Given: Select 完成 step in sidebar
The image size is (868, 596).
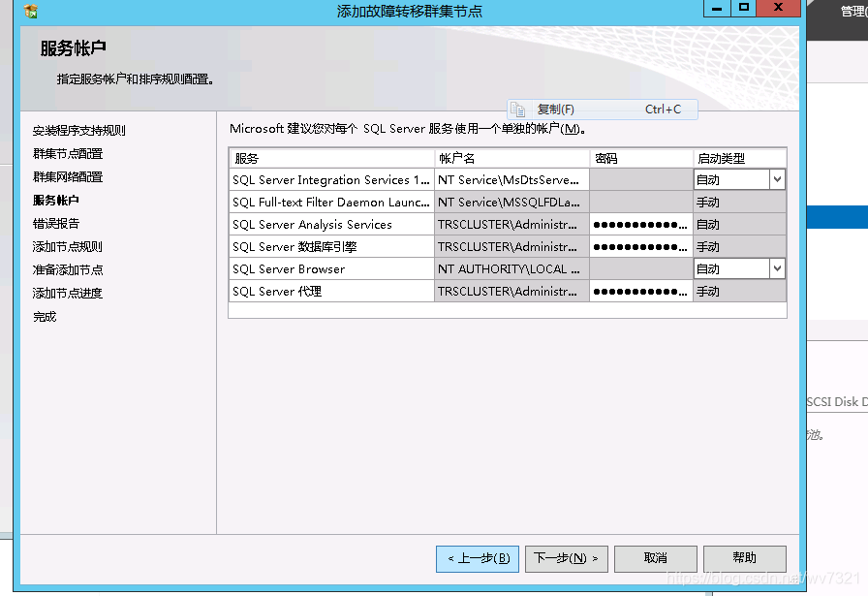Looking at the screenshot, I should 45,316.
